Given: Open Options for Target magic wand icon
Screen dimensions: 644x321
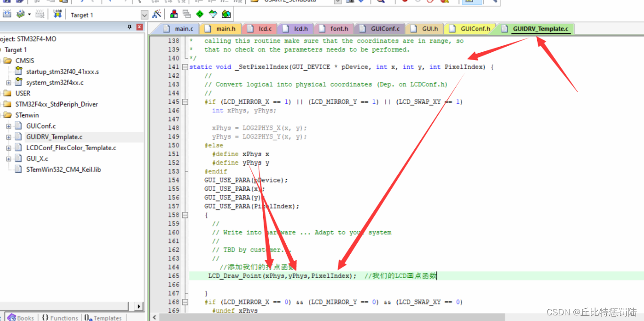Looking at the screenshot, I should click(157, 14).
